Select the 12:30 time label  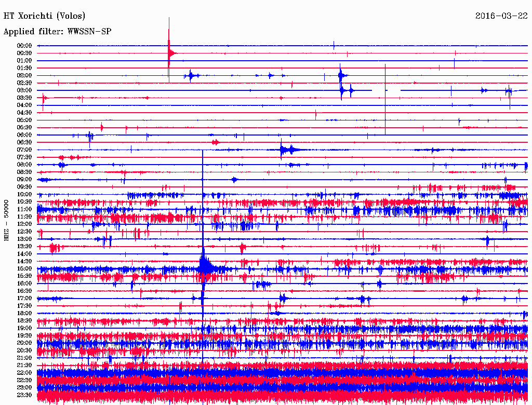[24, 232]
